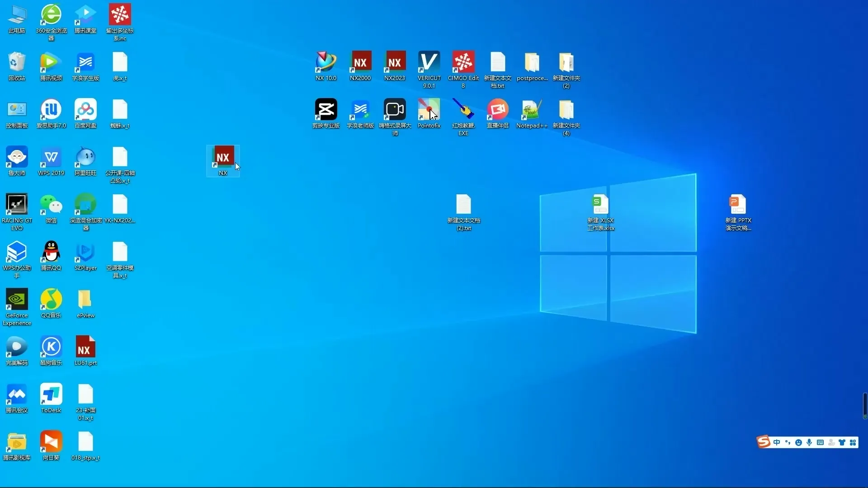Click the WPS 2019 shortcut
Image resolution: width=868 pixels, height=488 pixels.
51,157
